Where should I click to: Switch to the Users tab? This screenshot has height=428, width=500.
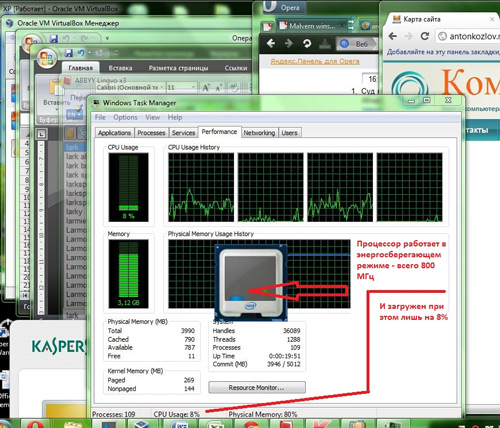(289, 133)
